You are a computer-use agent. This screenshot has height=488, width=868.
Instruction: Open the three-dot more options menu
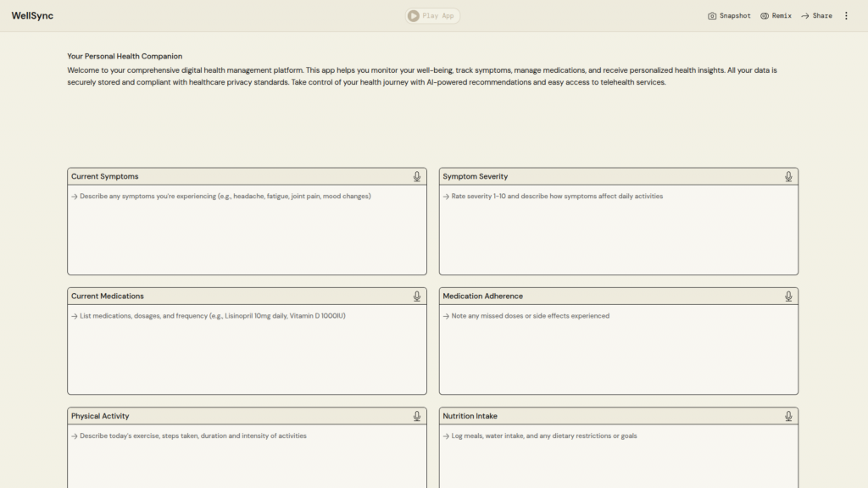click(x=846, y=16)
